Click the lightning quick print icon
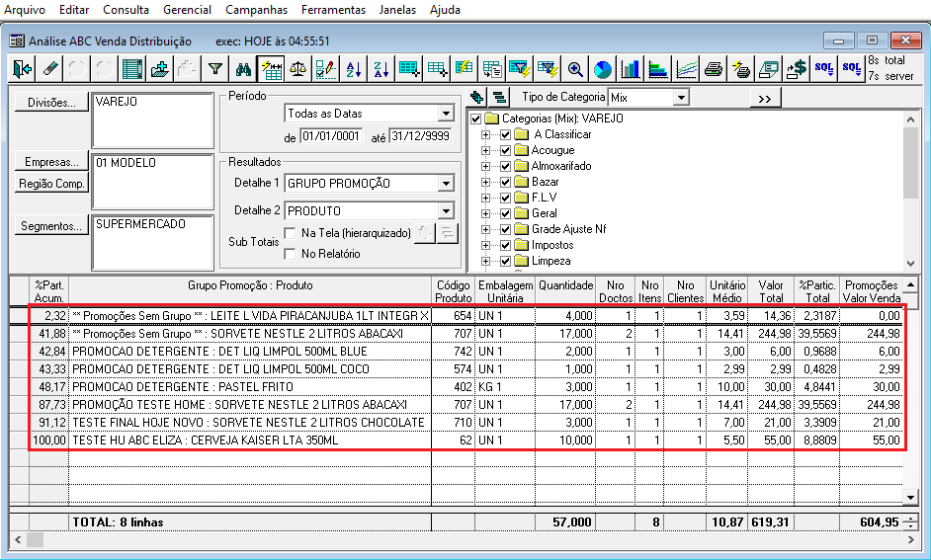Viewport: 931px width, 560px height. point(740,69)
